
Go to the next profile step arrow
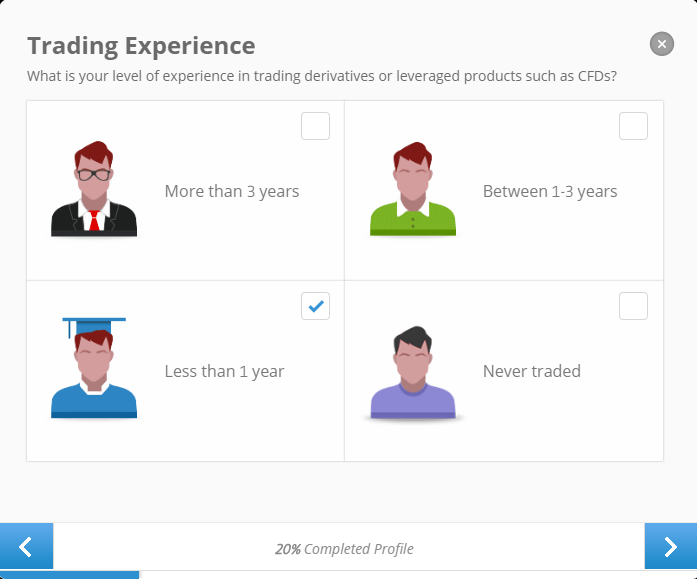671,546
